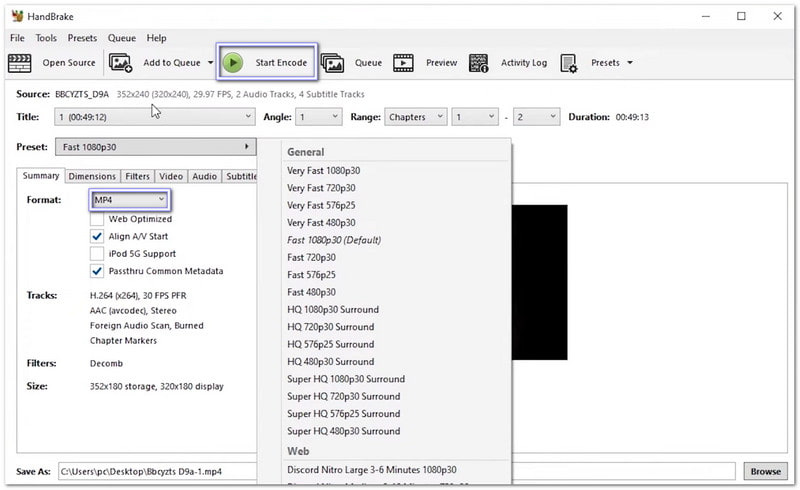The image size is (800, 490).
Task: Click the Open Source film clapper icon
Action: point(20,63)
